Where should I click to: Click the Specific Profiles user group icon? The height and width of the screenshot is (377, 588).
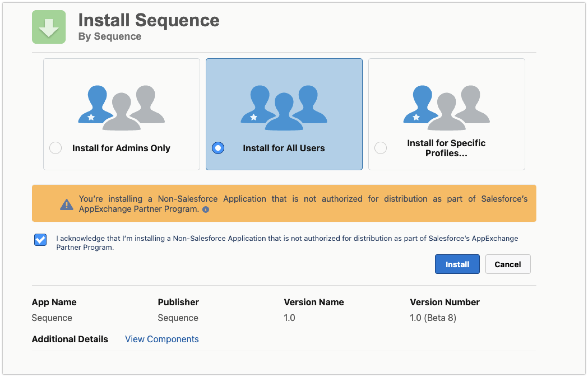pos(446,108)
